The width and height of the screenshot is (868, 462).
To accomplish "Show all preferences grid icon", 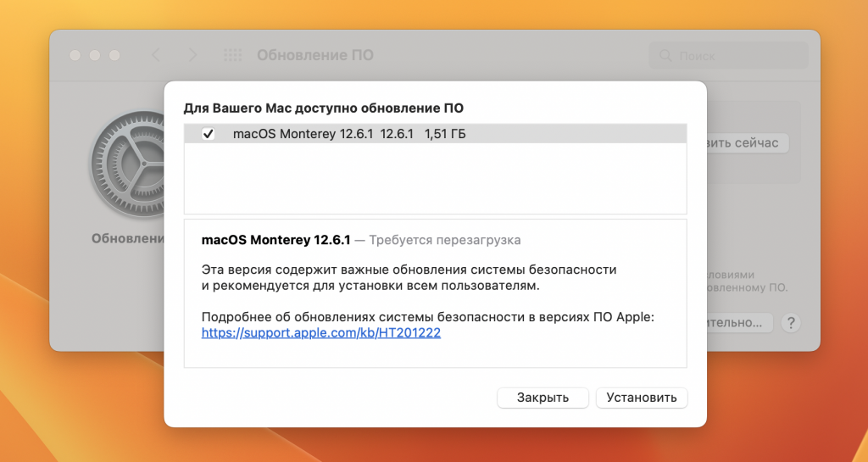I will point(232,55).
